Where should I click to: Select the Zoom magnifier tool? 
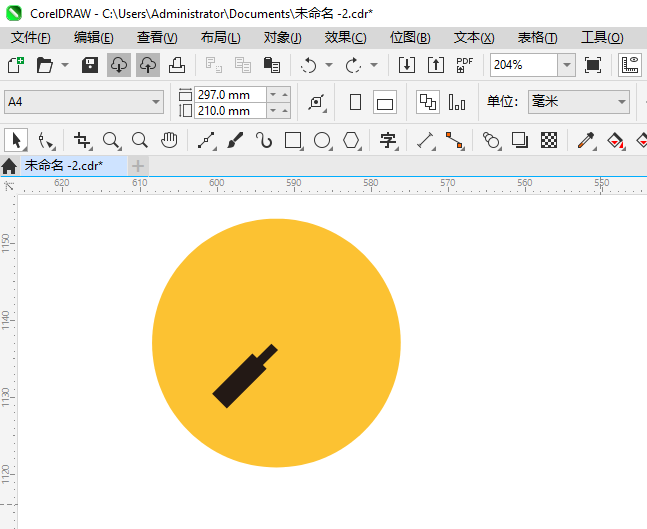[x=111, y=140]
